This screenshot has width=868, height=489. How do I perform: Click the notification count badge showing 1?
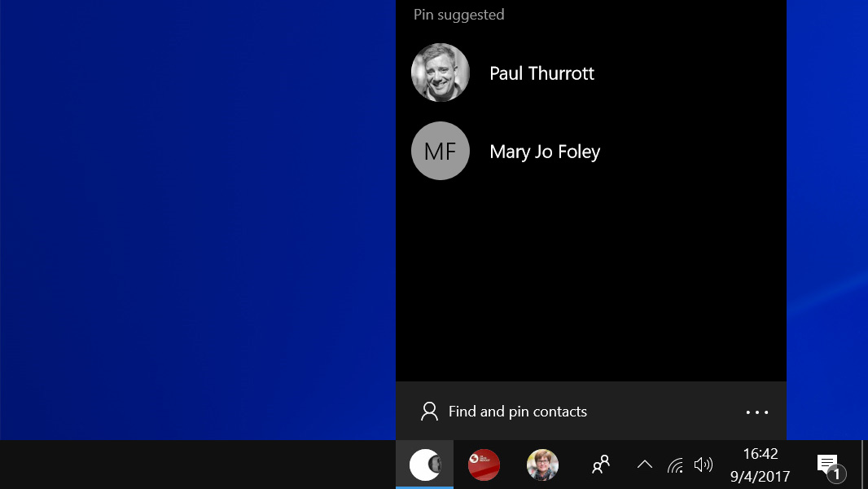836,474
